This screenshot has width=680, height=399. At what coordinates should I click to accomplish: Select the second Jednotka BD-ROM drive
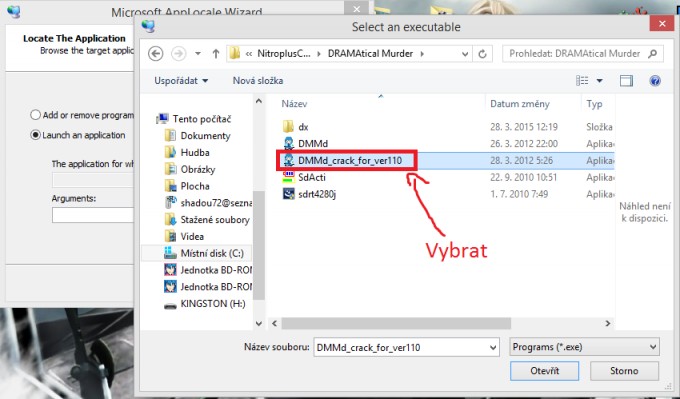coord(216,287)
